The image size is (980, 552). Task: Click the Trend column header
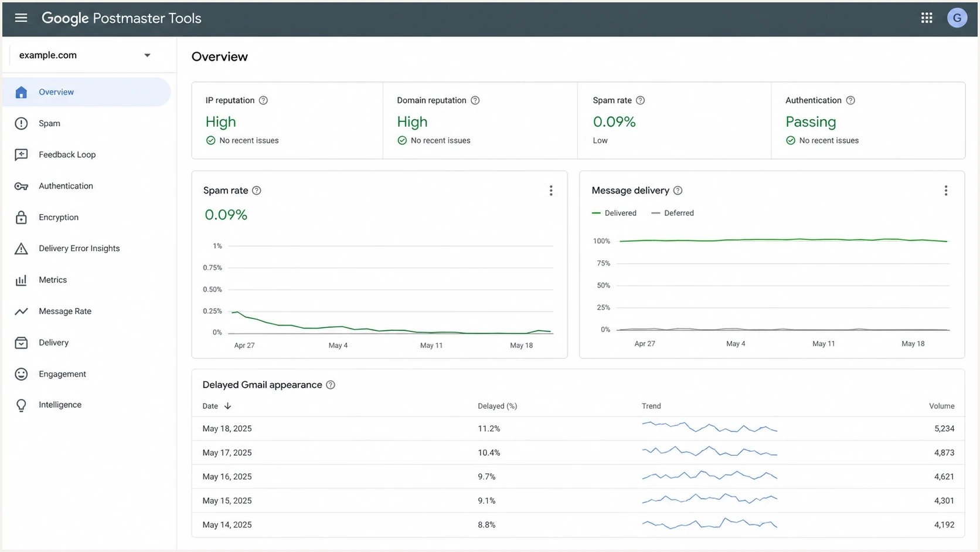click(x=651, y=406)
